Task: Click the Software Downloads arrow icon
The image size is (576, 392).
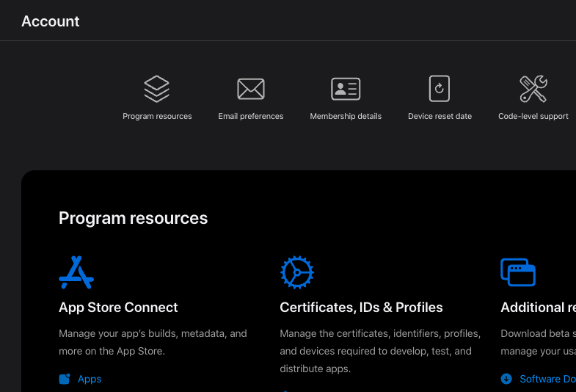Action: [x=506, y=379]
